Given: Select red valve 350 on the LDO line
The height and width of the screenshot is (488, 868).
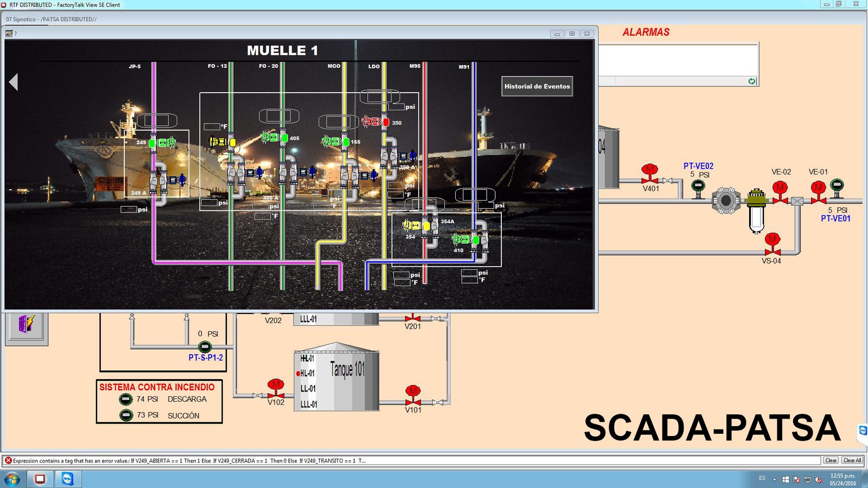Looking at the screenshot, I should pyautogui.click(x=385, y=123).
